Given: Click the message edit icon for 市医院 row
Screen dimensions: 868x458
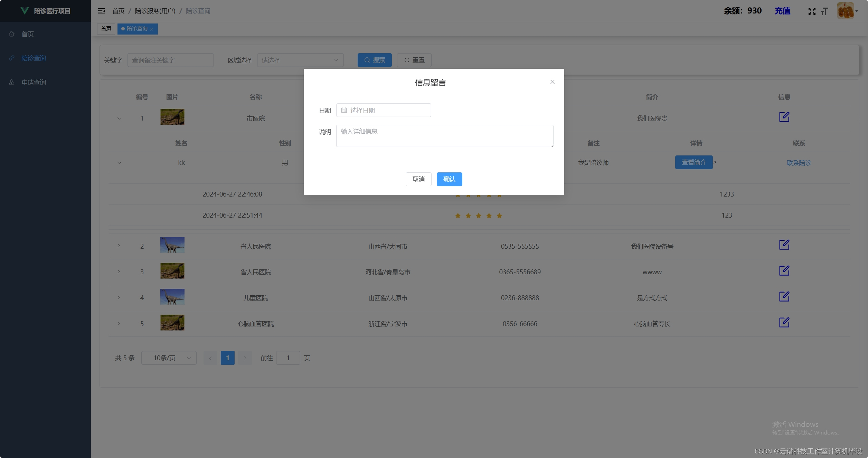Looking at the screenshot, I should (784, 117).
